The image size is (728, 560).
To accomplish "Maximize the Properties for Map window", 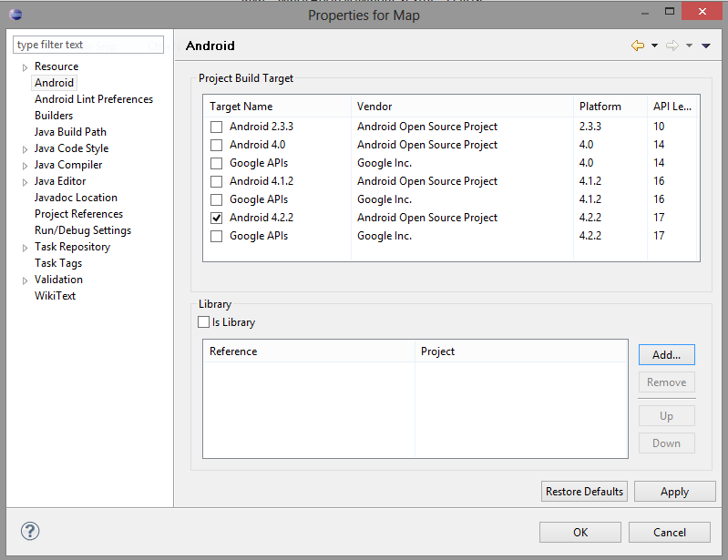I will pos(670,11).
